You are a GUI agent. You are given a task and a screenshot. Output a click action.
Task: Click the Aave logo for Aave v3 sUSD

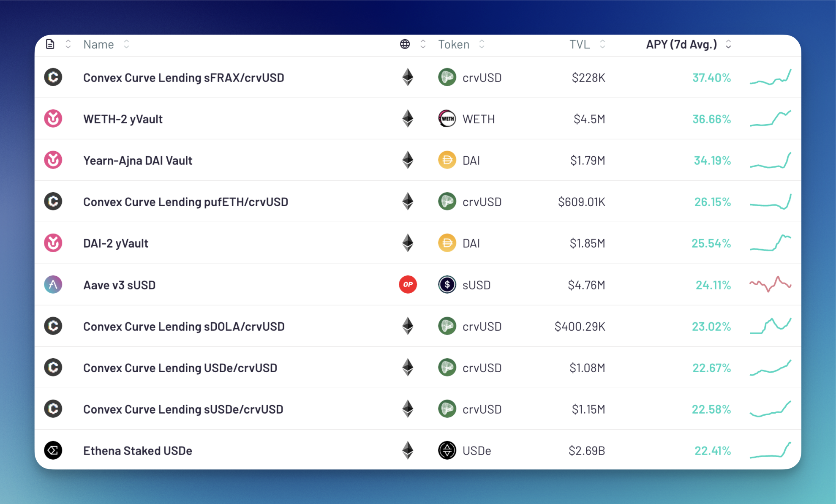[53, 285]
